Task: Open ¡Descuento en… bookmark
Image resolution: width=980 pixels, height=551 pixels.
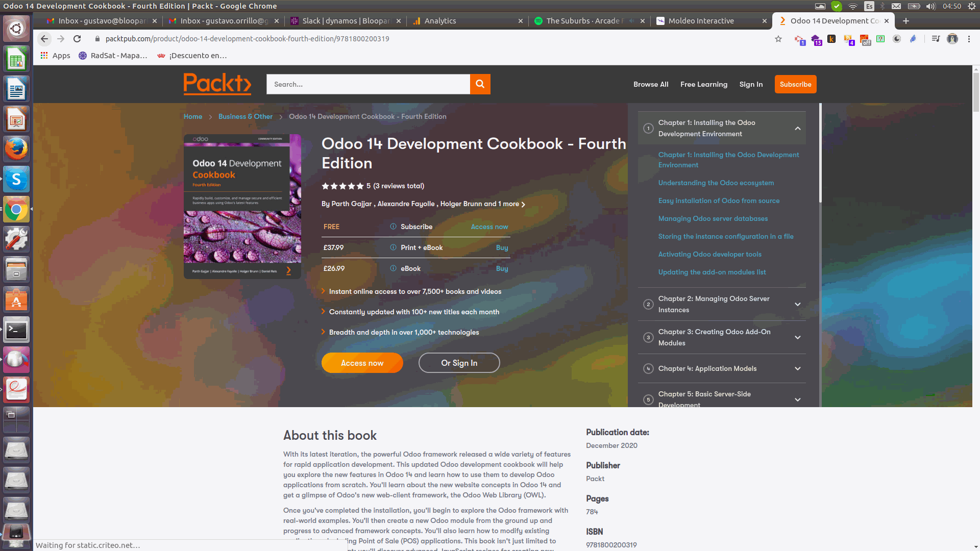Action: (x=192, y=56)
